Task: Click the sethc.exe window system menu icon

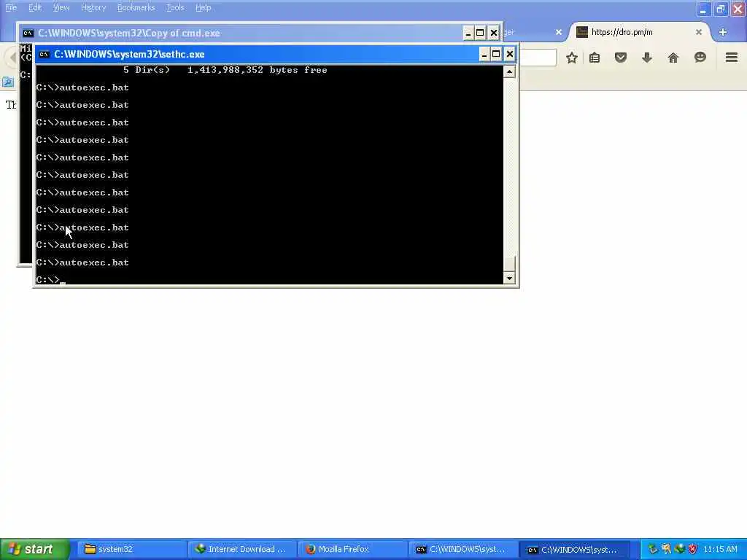Action: 44,54
